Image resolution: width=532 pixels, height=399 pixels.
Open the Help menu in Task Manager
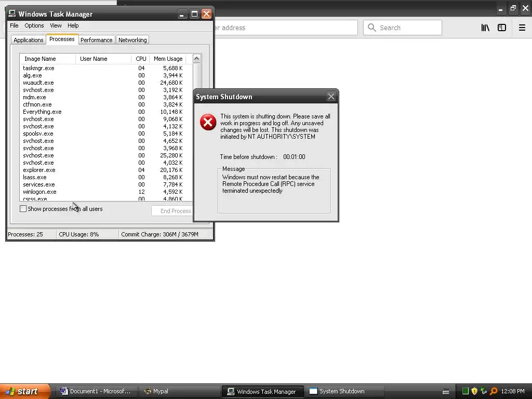click(x=73, y=25)
